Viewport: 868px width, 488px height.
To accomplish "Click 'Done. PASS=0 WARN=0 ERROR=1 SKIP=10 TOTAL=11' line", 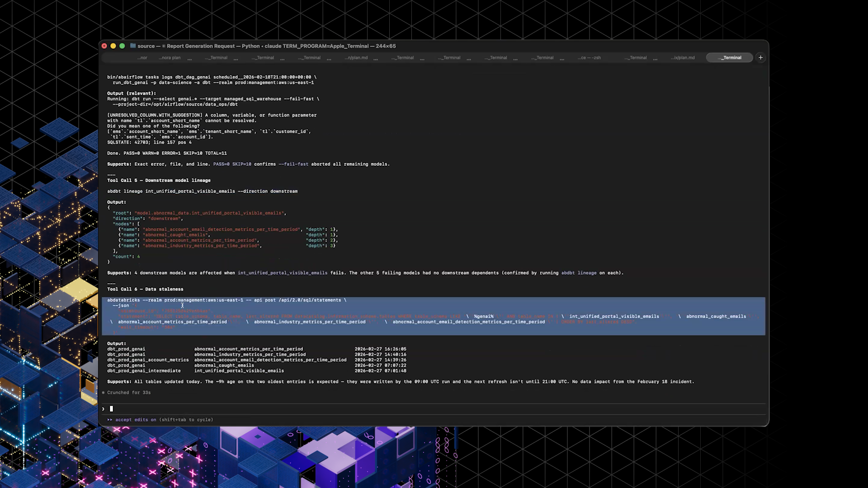I will point(167,153).
